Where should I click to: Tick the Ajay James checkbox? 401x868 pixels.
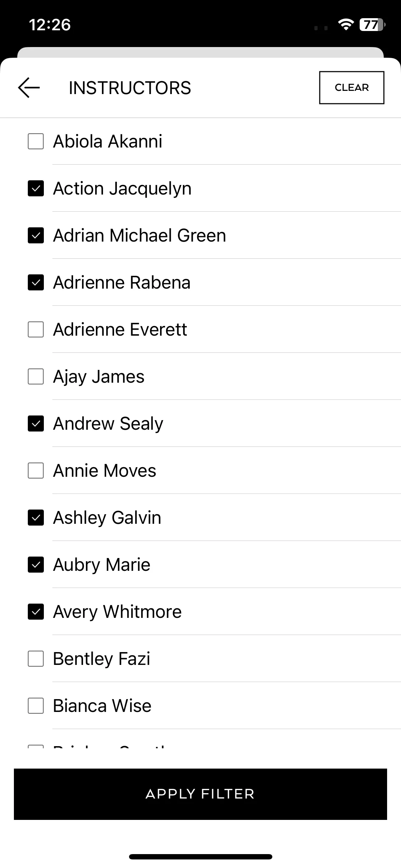36,376
